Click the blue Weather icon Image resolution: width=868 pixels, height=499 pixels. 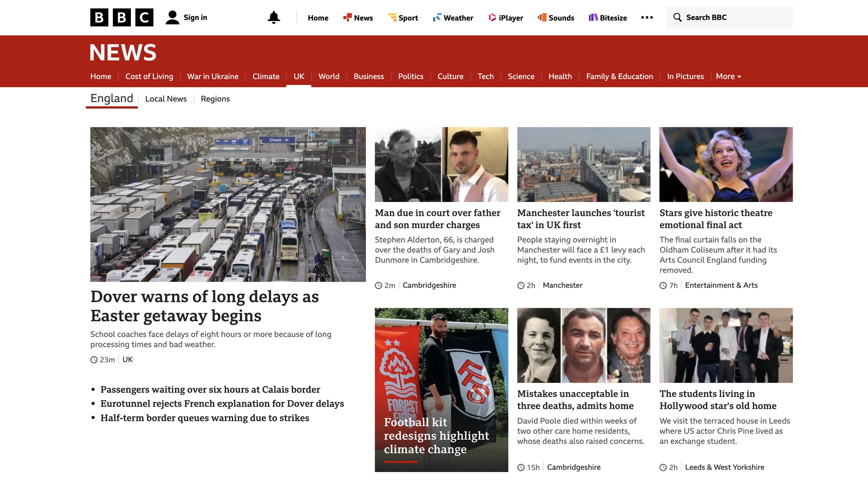point(437,17)
